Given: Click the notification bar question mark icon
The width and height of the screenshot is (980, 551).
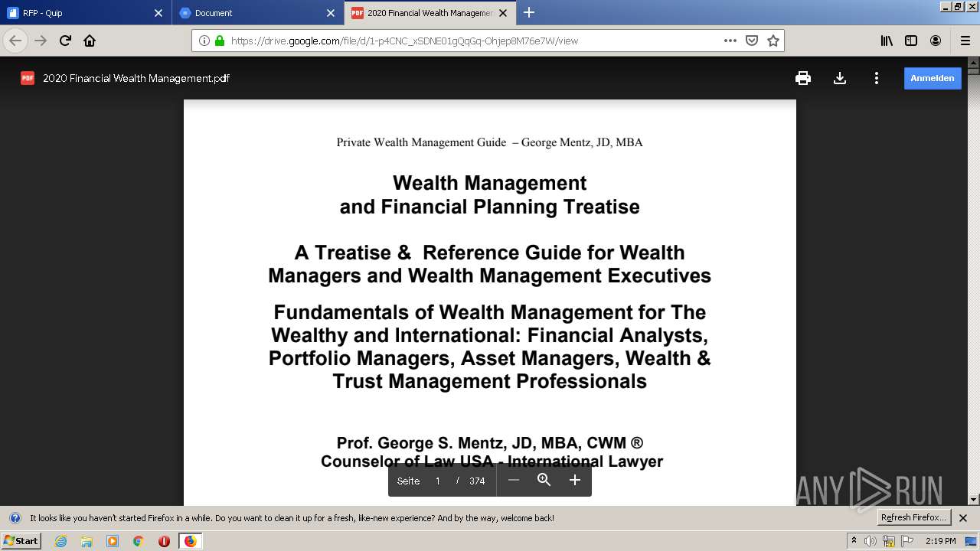Looking at the screenshot, I should point(15,518).
